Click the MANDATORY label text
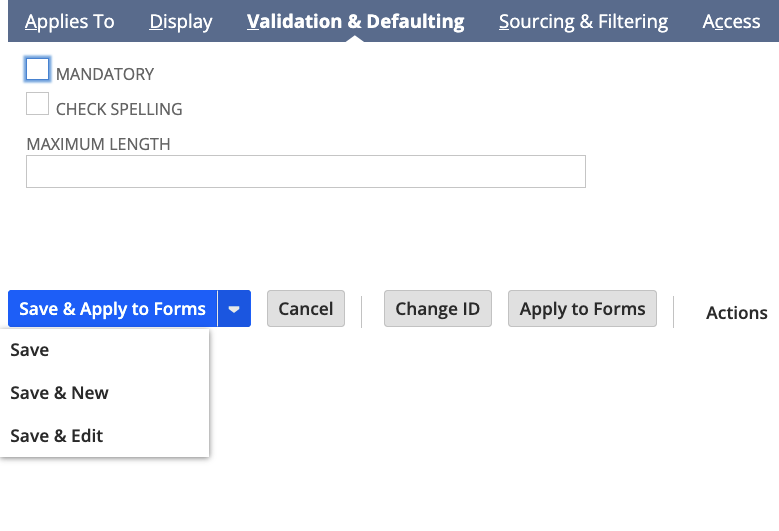This screenshot has height=531, width=779. pos(105,74)
